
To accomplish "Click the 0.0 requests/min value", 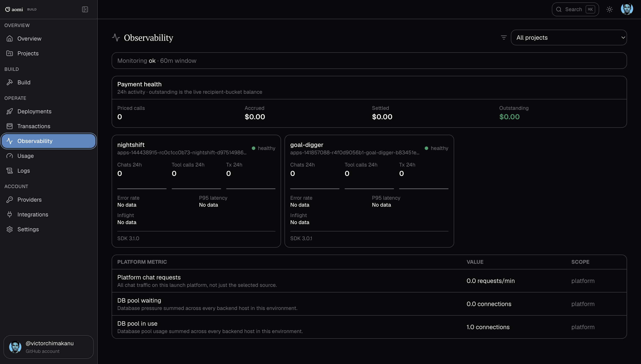I will [491, 281].
